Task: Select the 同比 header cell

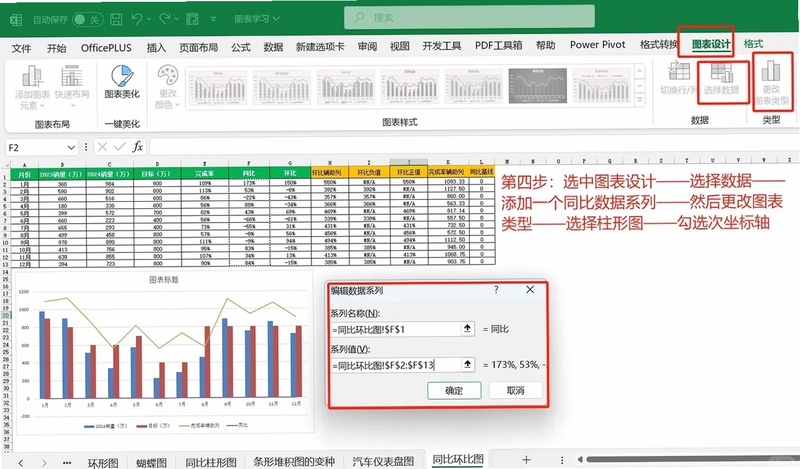Action: 249,173
